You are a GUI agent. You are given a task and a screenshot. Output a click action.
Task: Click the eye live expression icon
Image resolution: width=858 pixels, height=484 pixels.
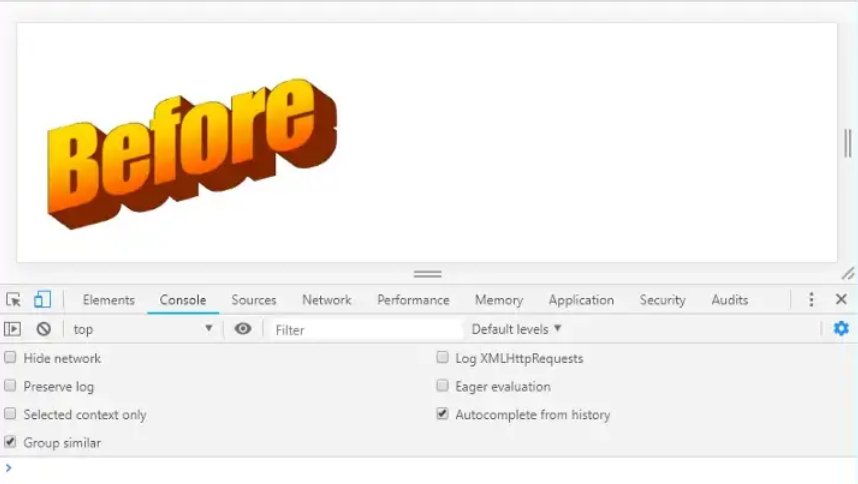click(243, 329)
